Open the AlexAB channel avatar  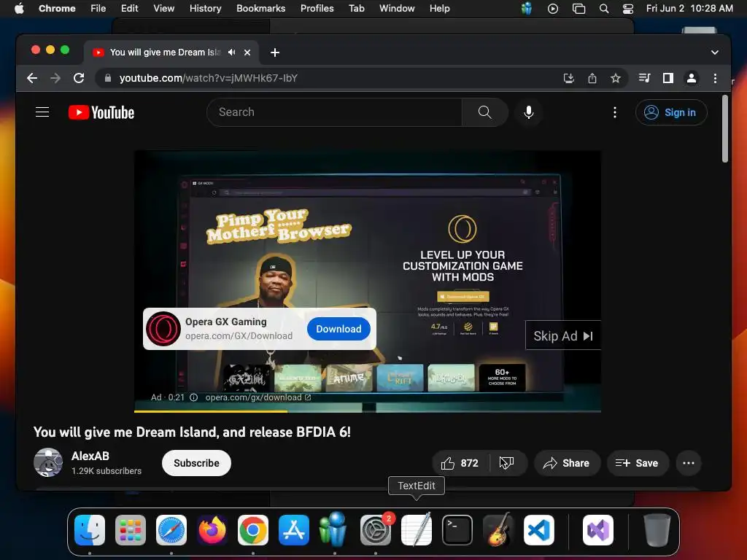click(x=48, y=462)
